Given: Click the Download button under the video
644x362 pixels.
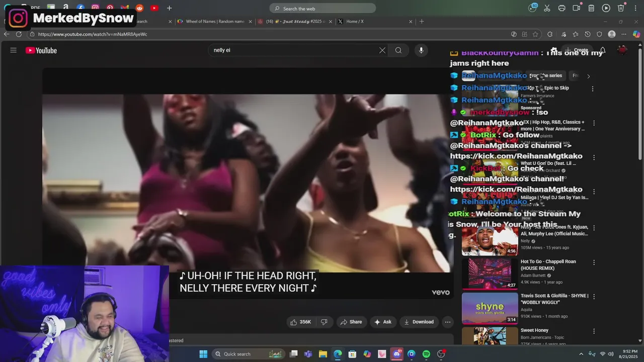Looking at the screenshot, I should pyautogui.click(x=419, y=322).
